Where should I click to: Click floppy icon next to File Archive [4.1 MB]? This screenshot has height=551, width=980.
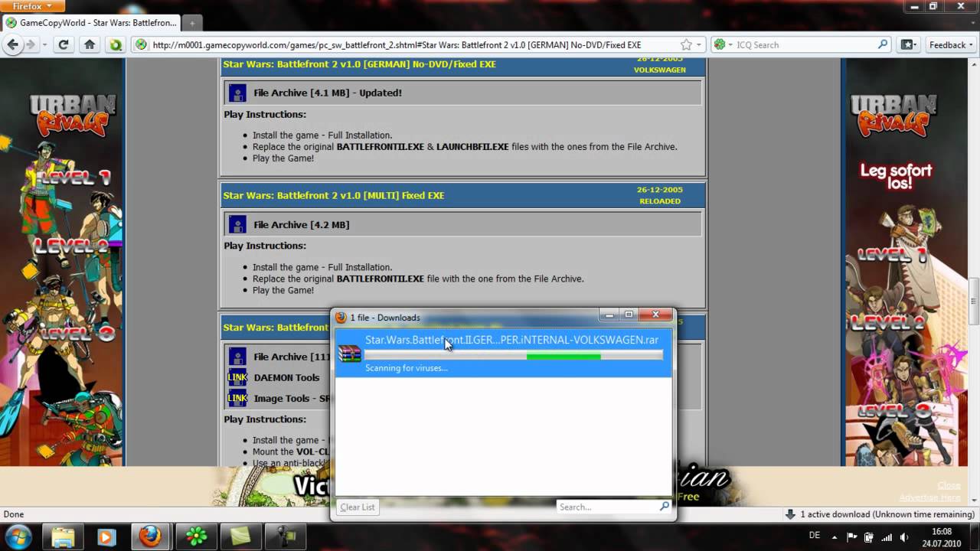(237, 93)
